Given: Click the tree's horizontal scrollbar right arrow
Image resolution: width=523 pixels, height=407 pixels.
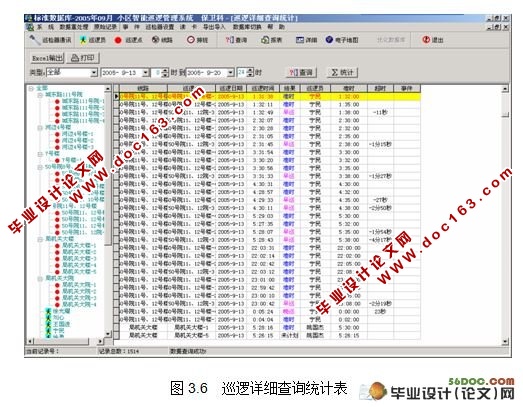Looking at the screenshot, I should tap(100, 342).
